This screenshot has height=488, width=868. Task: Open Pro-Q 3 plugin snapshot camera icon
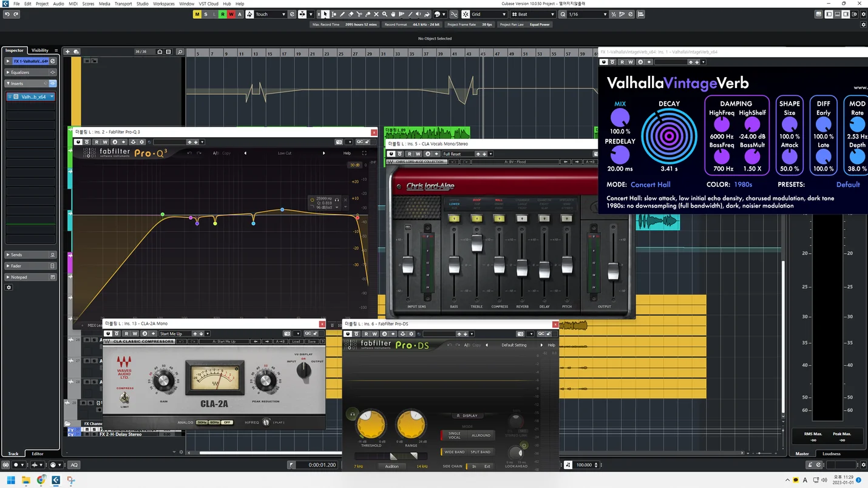(339, 142)
